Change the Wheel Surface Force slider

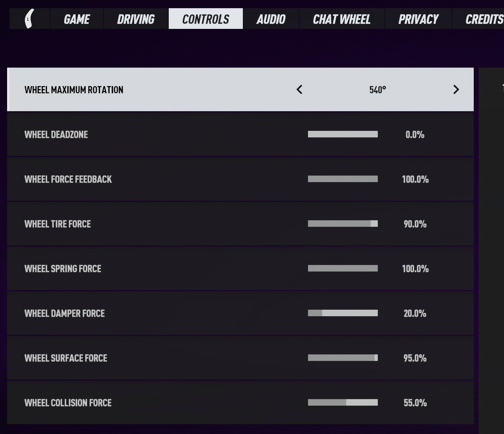coord(343,358)
